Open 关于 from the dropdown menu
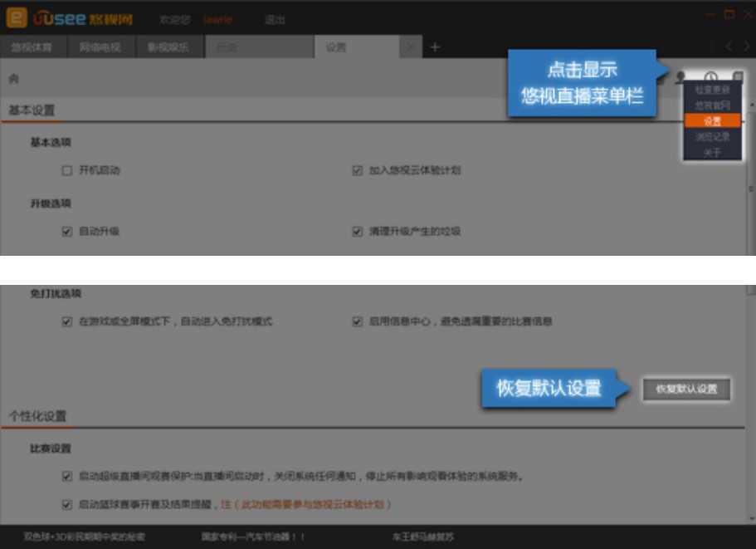This screenshot has height=549, width=756. (x=712, y=153)
